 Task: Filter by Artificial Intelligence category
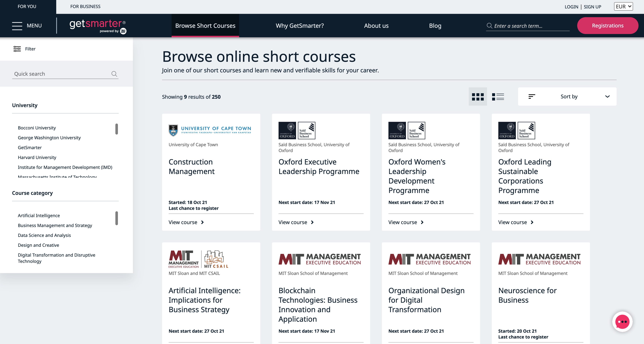pyautogui.click(x=39, y=216)
